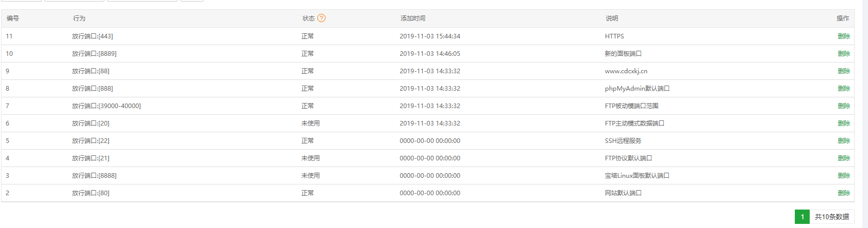Delete the www.cdcxkj.cn port 88 rule
868x228 pixels.
click(x=844, y=71)
